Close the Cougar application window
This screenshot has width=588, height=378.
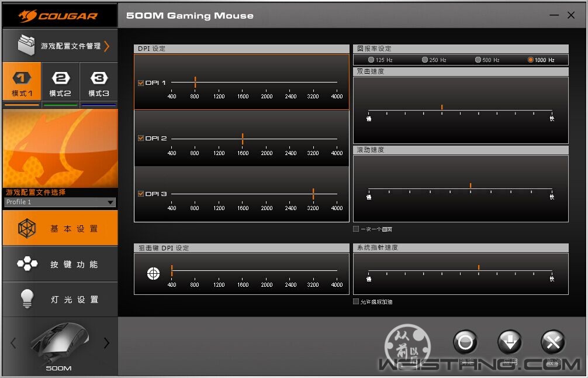coord(571,15)
